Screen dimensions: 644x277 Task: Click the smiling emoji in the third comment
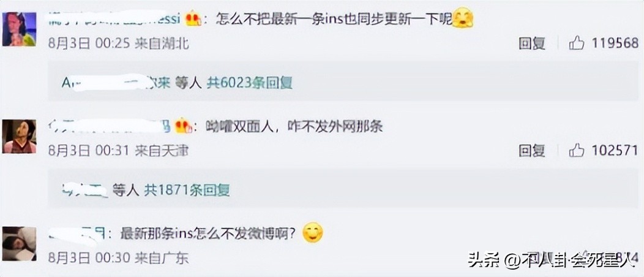click(313, 233)
